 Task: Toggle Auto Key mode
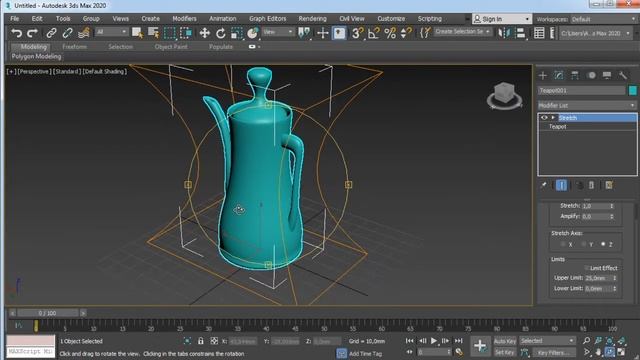505,341
